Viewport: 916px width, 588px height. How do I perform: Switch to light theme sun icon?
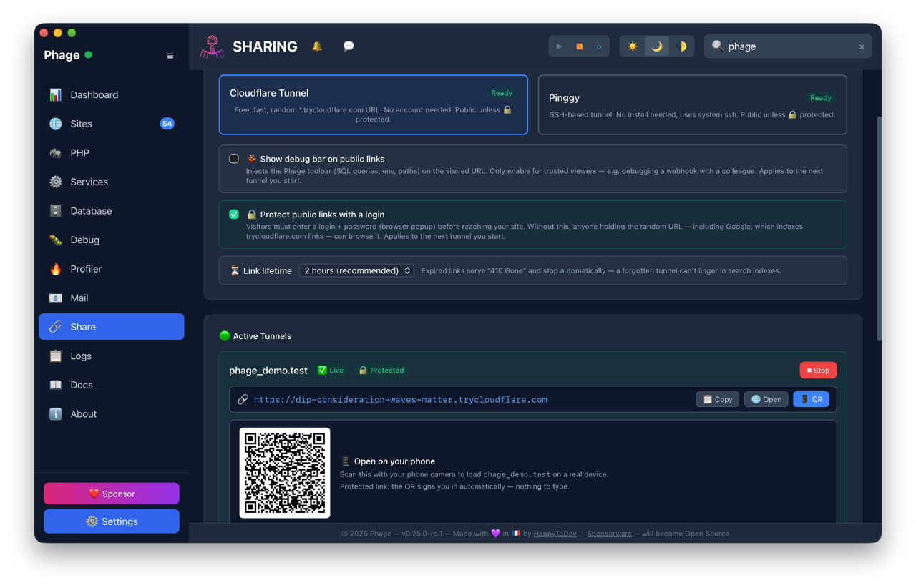click(633, 46)
